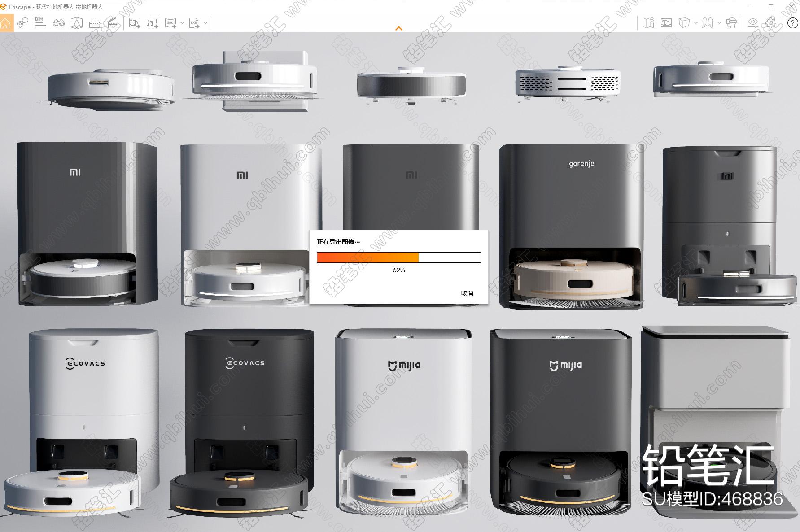
Task: Open Visual Settings eye icon
Action: (753, 23)
